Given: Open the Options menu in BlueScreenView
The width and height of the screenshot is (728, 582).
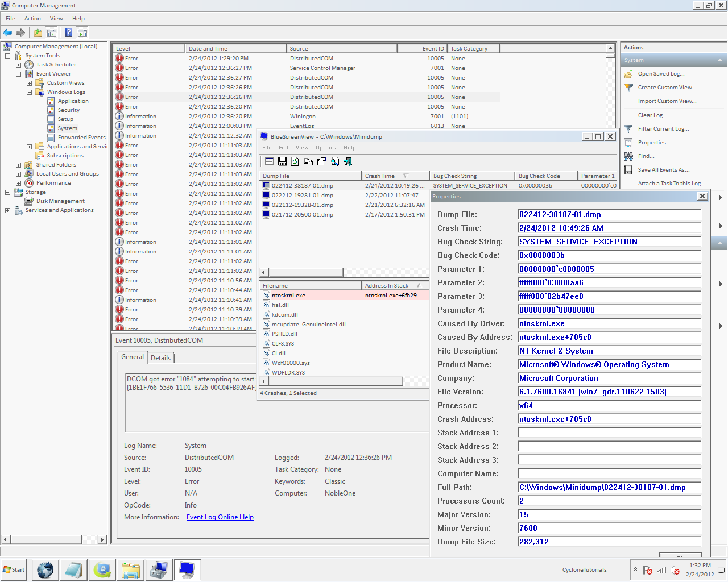Looking at the screenshot, I should [x=326, y=148].
